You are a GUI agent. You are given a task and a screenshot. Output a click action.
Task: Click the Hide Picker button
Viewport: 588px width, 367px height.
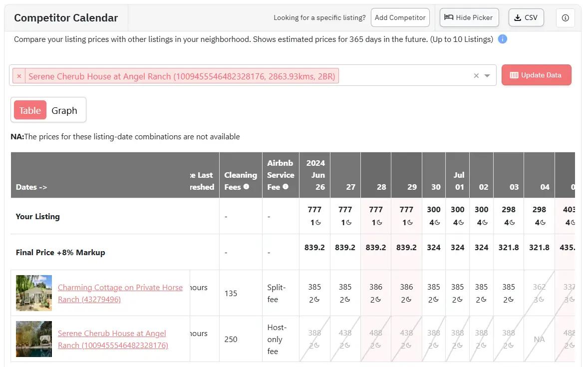point(469,17)
